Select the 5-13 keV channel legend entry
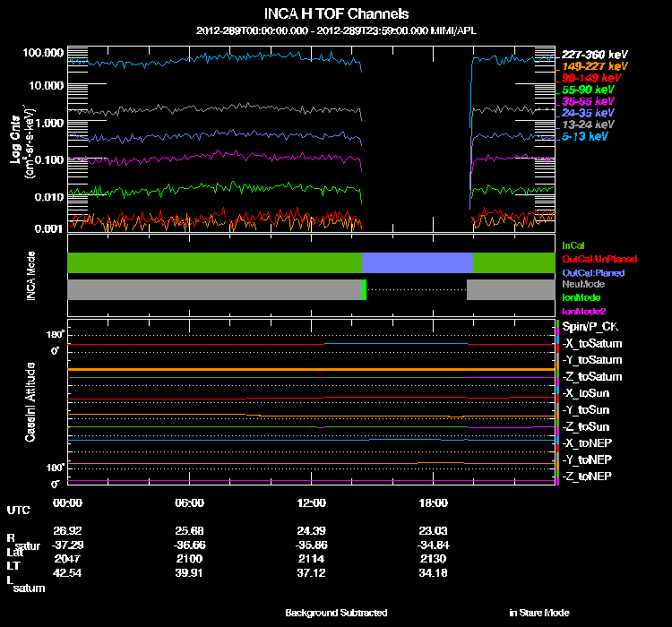The width and height of the screenshot is (672, 627). pos(585,137)
